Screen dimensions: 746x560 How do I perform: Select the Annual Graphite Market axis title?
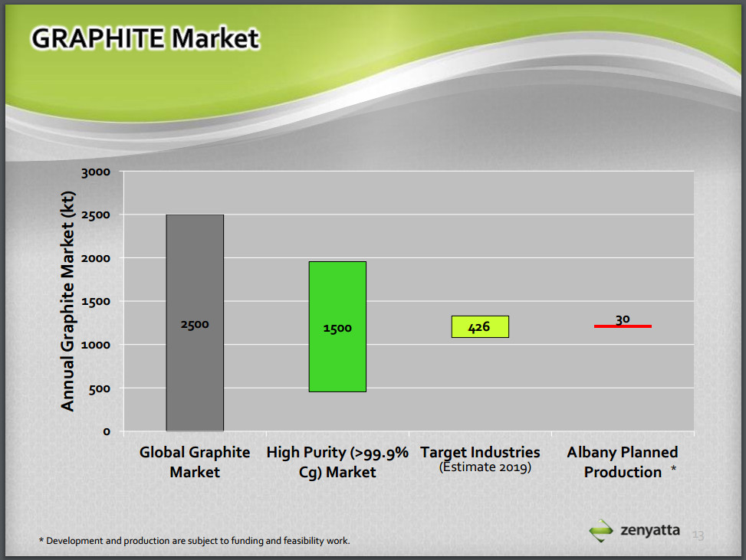tap(68, 301)
